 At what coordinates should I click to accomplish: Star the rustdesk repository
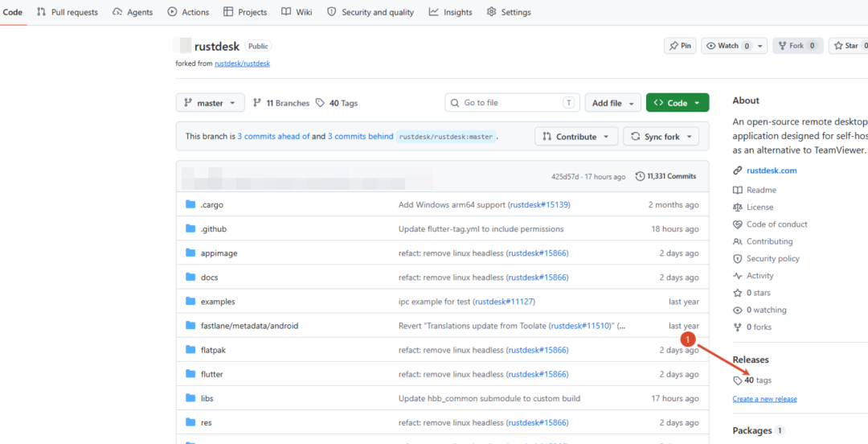[x=848, y=46]
